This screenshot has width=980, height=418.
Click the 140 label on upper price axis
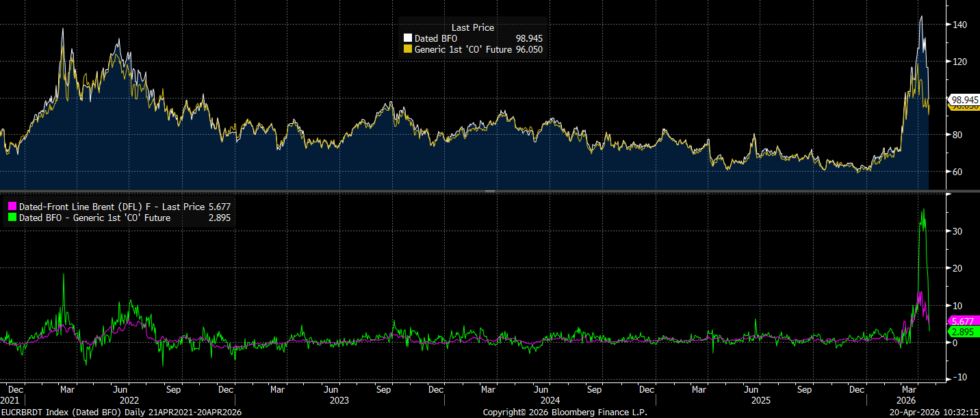tap(959, 25)
